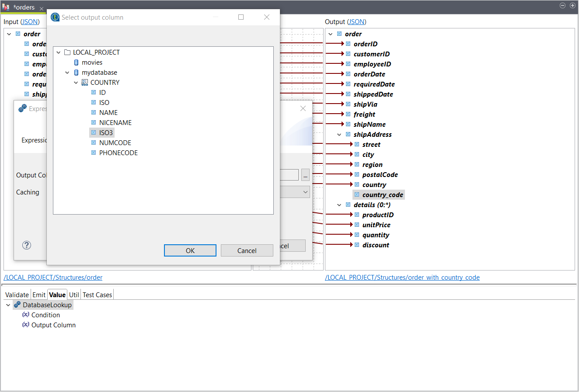
Task: Toggle the ISO column checkbox
Action: [x=94, y=102]
